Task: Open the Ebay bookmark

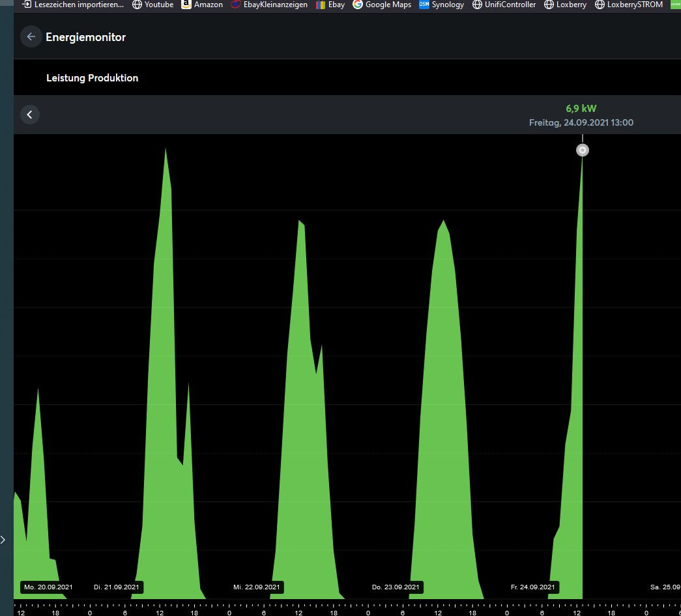Action: tap(330, 5)
